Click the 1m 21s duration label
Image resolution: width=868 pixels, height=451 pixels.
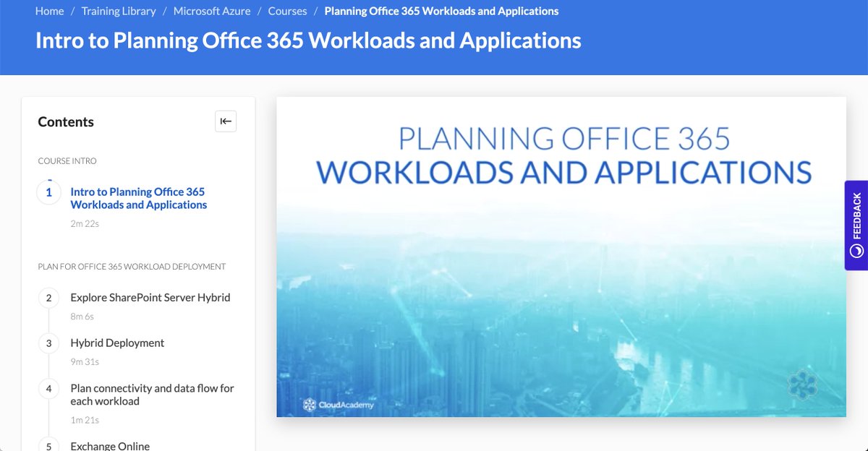[x=85, y=420]
